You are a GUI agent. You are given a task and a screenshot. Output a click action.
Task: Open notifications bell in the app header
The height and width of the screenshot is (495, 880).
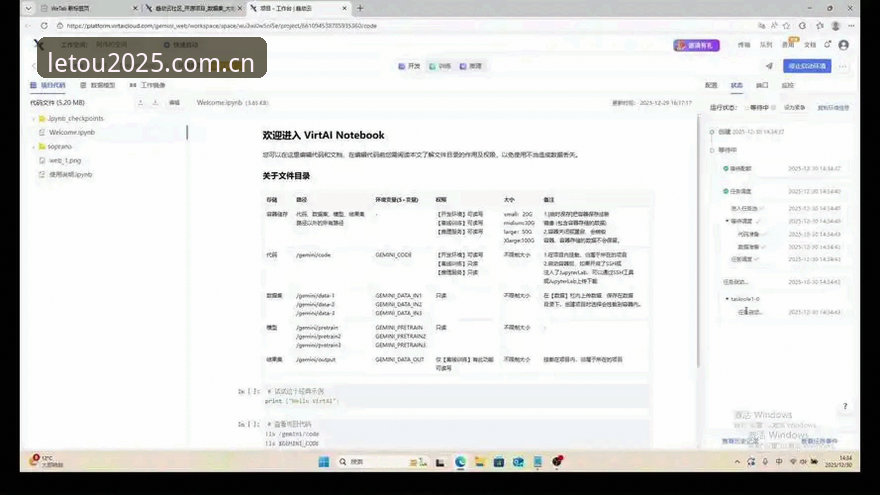point(828,45)
